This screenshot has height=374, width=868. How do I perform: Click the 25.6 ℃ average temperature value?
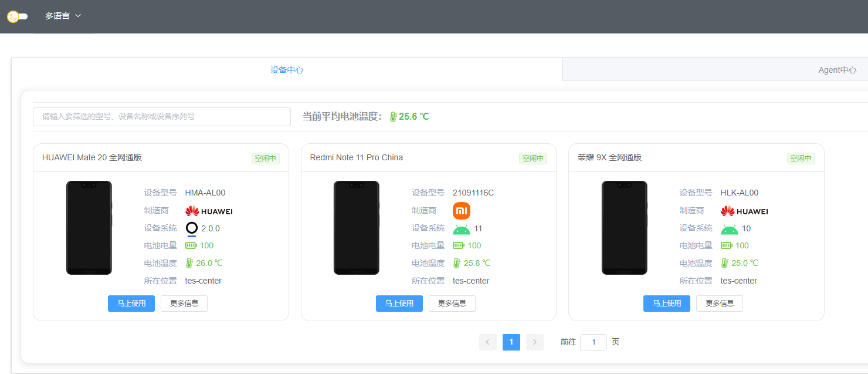coord(414,117)
